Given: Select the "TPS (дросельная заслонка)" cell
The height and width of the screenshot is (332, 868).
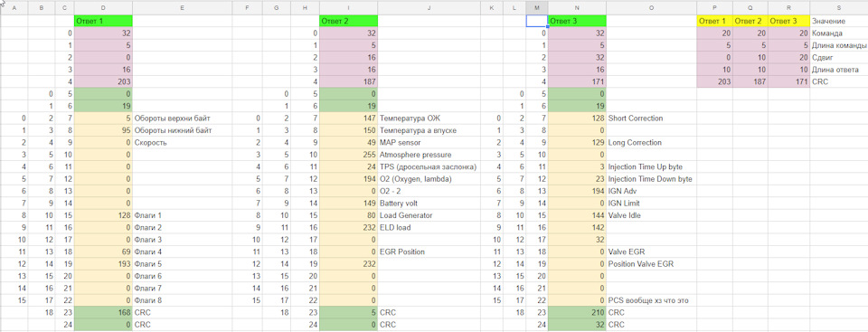Looking at the screenshot, I should coord(429,166).
